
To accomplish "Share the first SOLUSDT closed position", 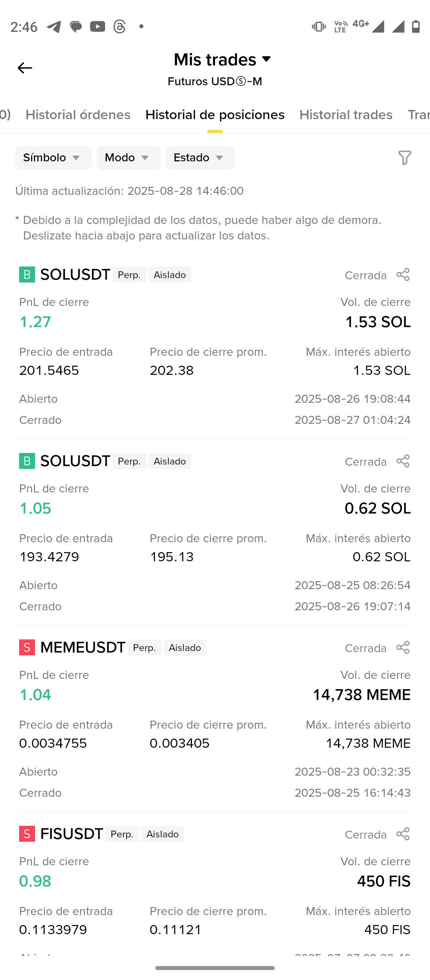I will [403, 274].
